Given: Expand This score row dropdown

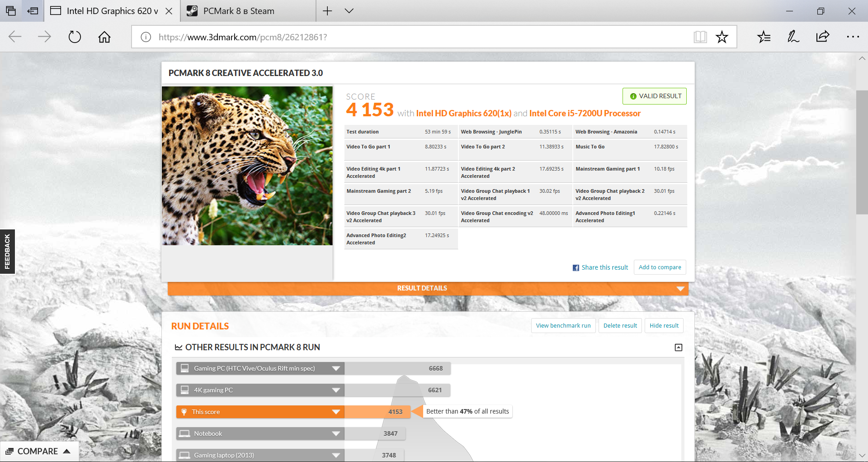Looking at the screenshot, I should (336, 412).
